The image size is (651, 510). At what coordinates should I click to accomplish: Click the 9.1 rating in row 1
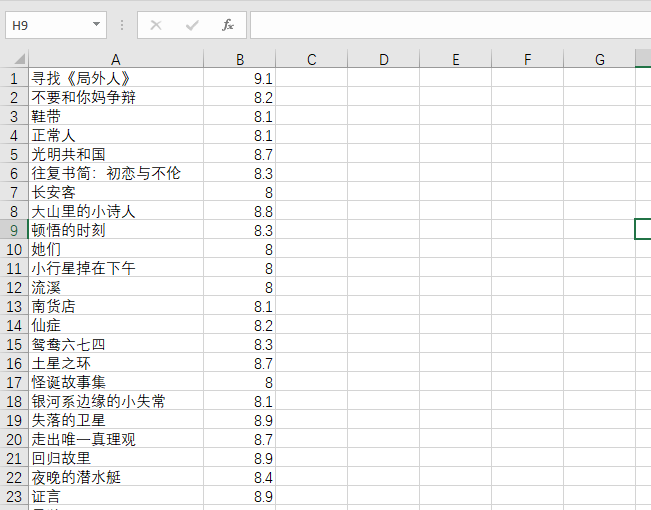point(240,78)
